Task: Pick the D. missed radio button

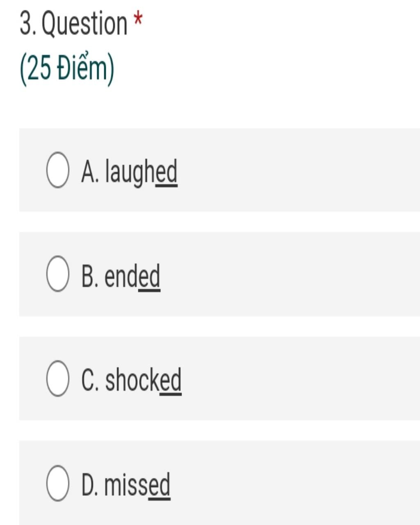Action: pyautogui.click(x=57, y=483)
